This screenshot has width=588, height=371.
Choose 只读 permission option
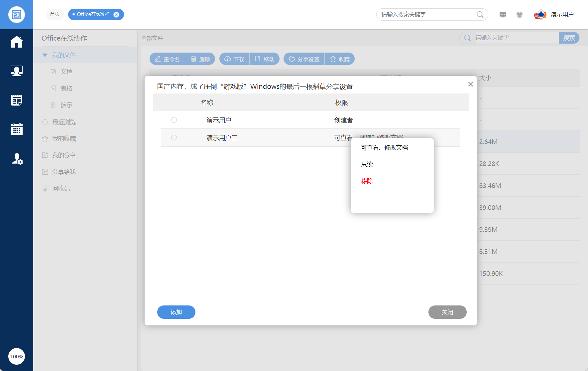(x=367, y=164)
